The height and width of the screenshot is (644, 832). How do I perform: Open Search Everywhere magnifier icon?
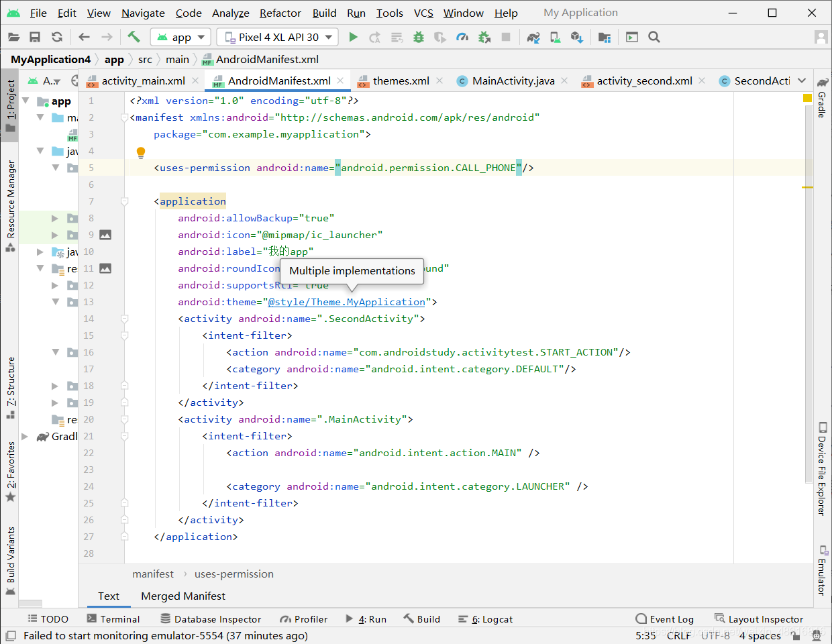654,37
